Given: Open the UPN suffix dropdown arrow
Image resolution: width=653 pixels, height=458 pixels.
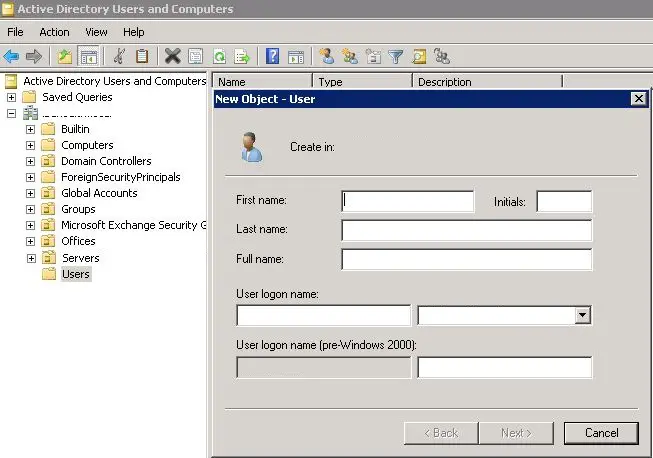Looking at the screenshot, I should point(583,315).
